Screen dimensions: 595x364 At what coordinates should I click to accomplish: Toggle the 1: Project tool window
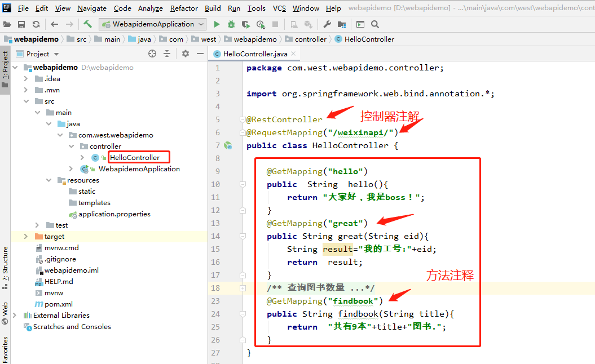click(x=5, y=69)
